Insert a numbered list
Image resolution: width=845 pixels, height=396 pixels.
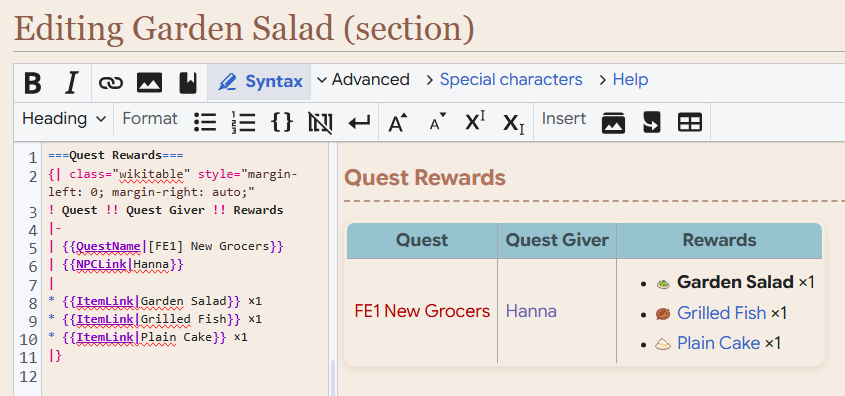pyautogui.click(x=244, y=122)
